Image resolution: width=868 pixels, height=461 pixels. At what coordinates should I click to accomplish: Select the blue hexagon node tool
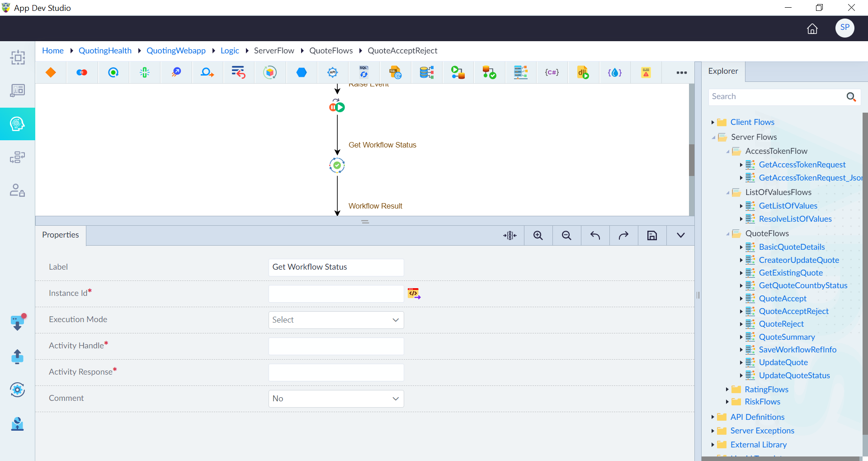coord(302,72)
